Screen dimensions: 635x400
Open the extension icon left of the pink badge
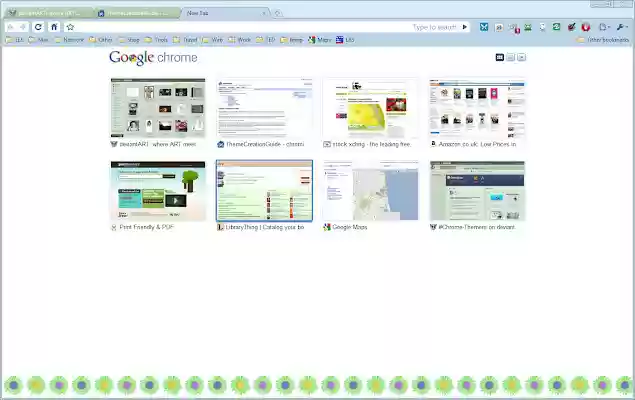pyautogui.click(x=499, y=28)
